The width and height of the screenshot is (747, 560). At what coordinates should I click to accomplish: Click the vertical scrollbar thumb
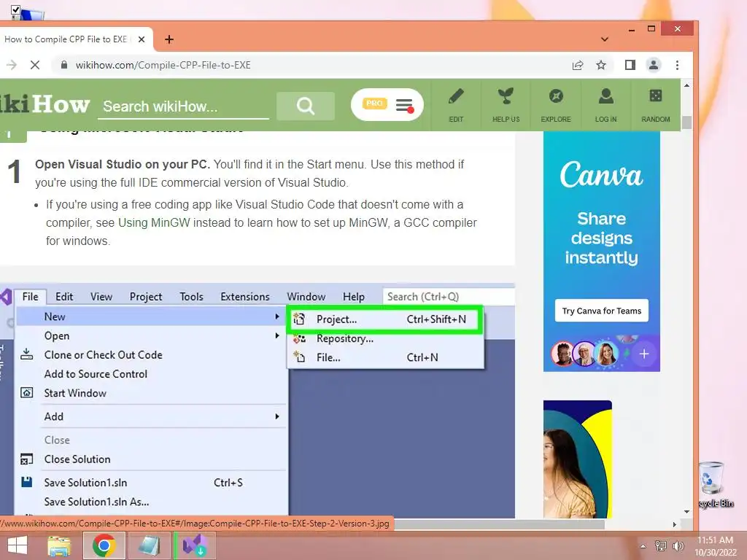[686, 122]
